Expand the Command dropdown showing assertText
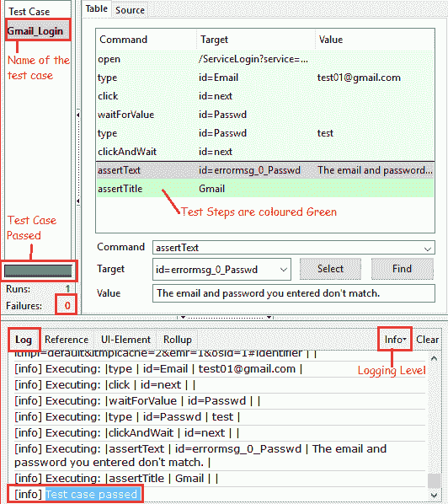448x504 pixels. coord(427,249)
